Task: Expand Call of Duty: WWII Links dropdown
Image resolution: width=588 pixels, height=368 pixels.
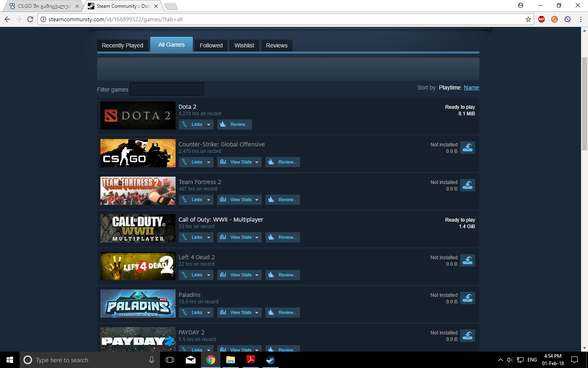Action: pyautogui.click(x=196, y=238)
